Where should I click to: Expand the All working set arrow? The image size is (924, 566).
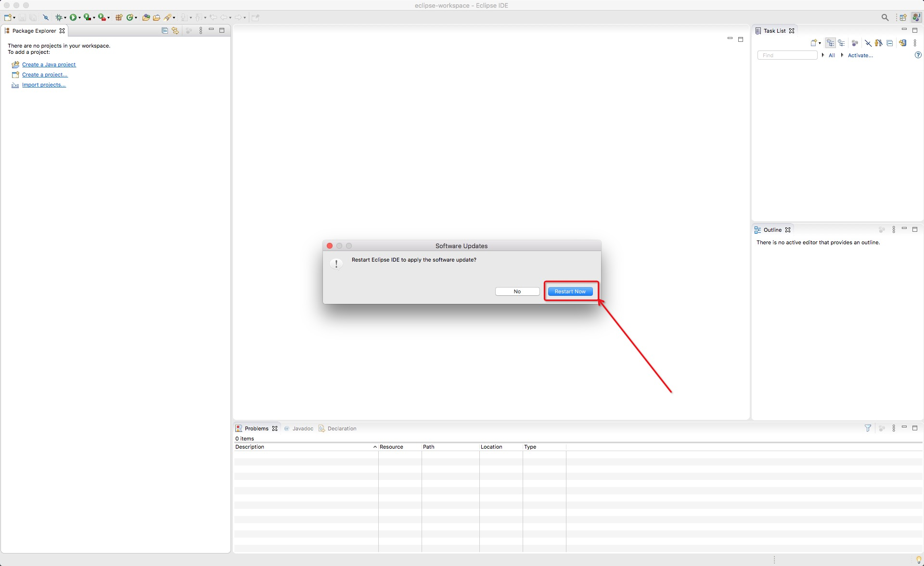click(x=823, y=55)
